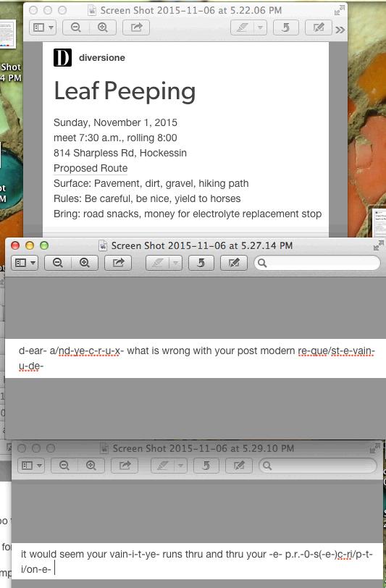
Task: Share the 5.27.14 PM screenshot
Action: tap(118, 263)
